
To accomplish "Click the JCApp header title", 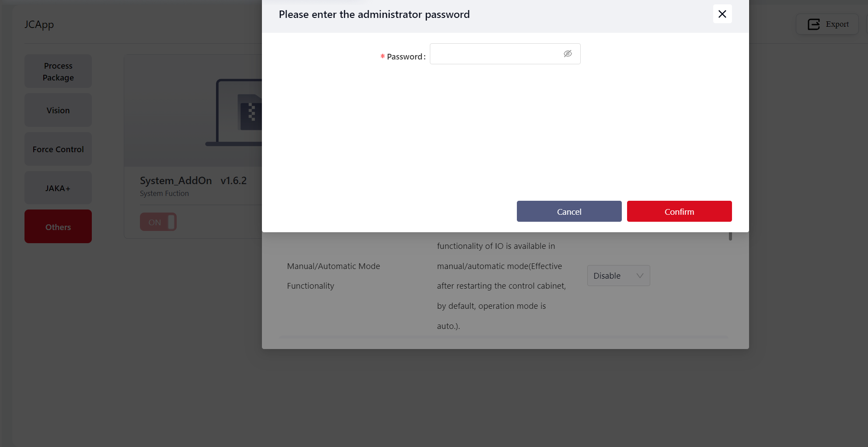I will [39, 24].
